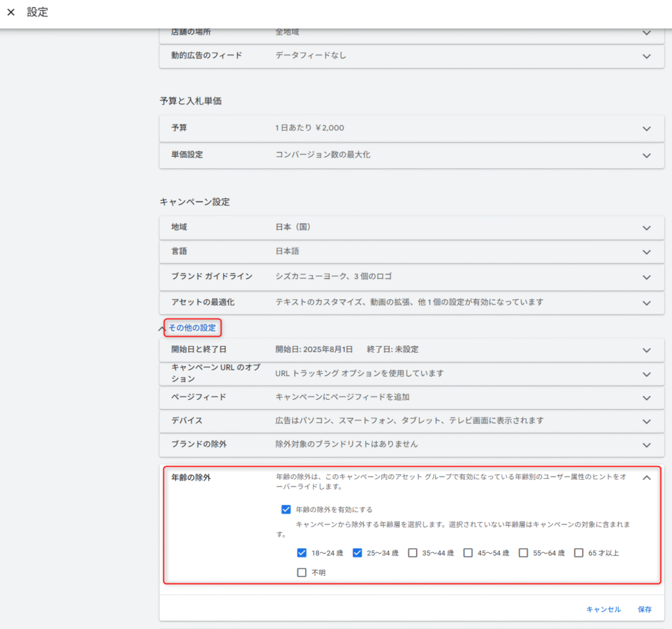This screenshot has width=672, height=629.
Task: Click the 終了日: 未設定 text
Action: click(392, 349)
